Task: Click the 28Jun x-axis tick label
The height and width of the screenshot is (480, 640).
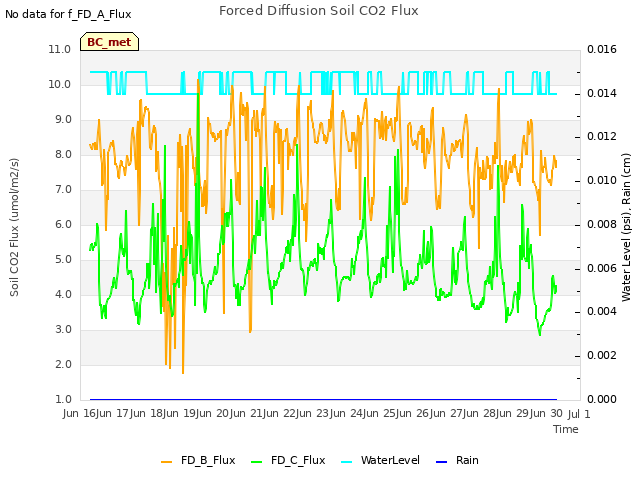Action: click(497, 413)
